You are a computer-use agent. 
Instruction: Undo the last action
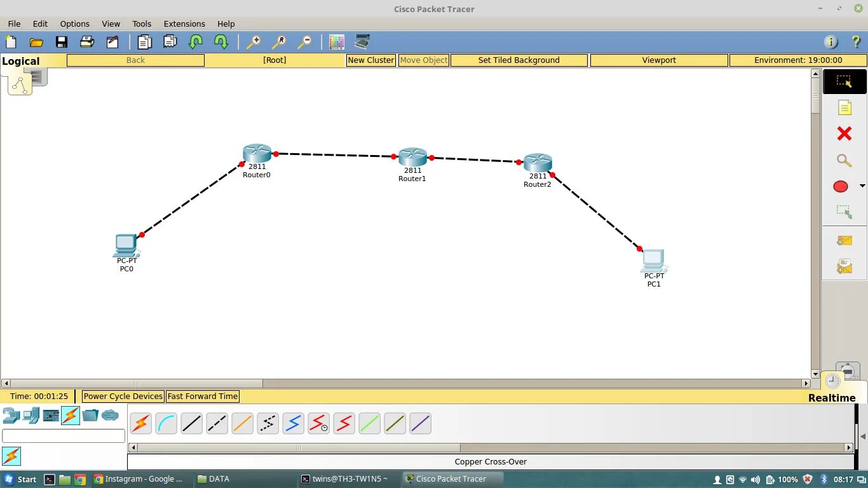coord(196,43)
